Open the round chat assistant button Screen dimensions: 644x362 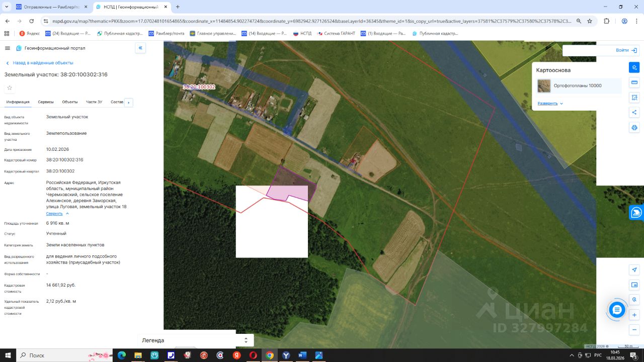click(617, 310)
